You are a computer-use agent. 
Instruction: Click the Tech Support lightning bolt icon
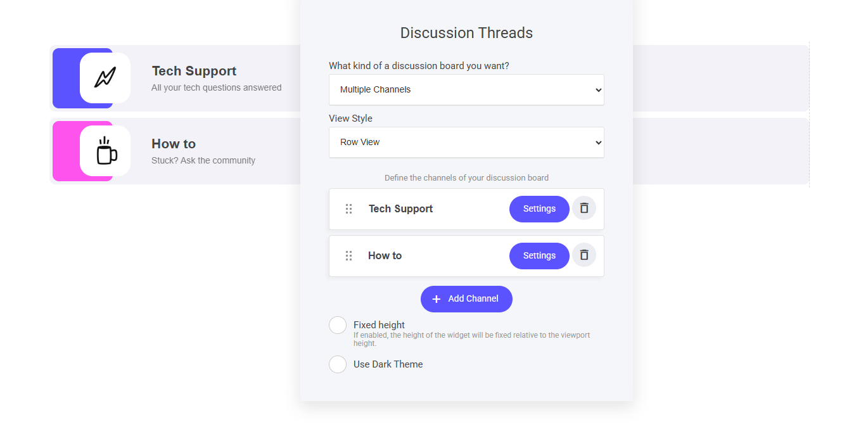point(105,78)
